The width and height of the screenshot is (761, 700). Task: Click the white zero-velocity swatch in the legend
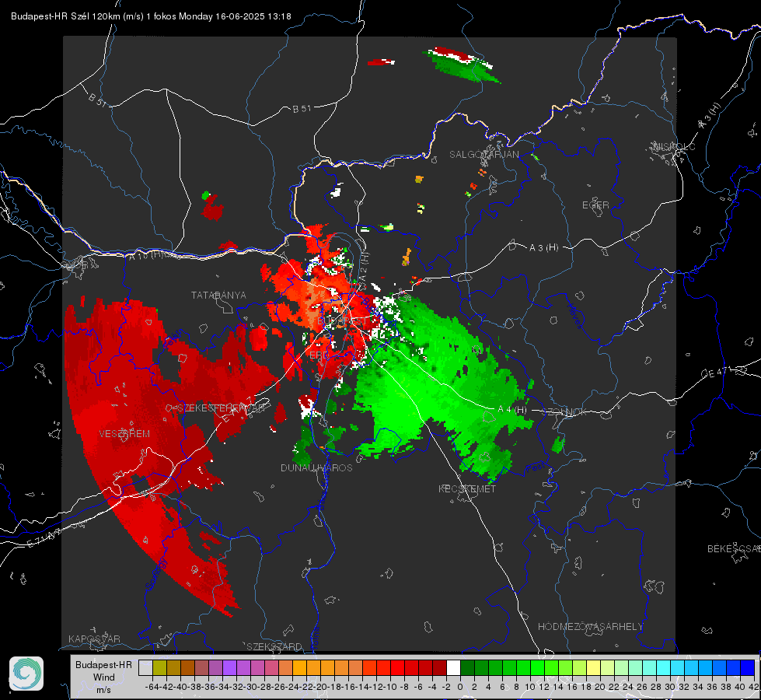(453, 667)
